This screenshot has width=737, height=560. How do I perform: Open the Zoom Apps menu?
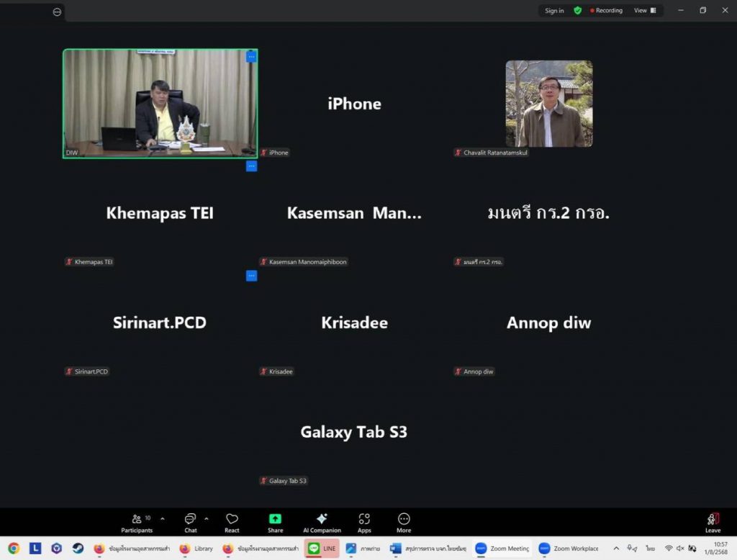click(x=364, y=523)
